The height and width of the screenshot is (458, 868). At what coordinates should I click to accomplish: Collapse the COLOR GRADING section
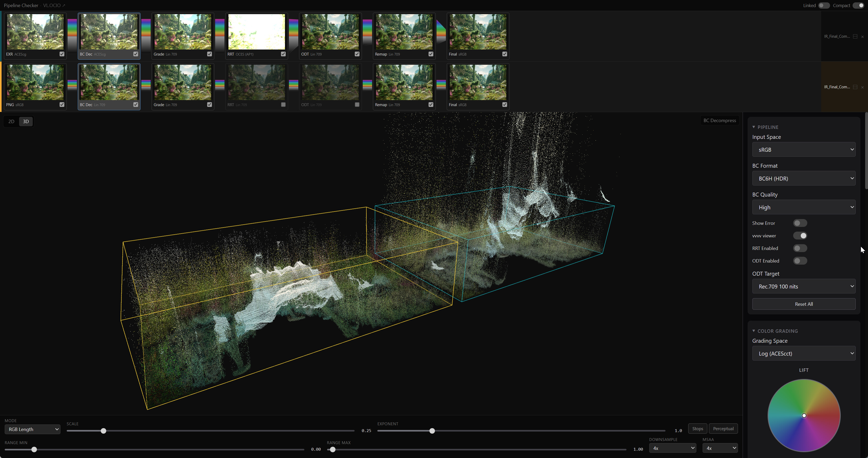[x=754, y=331]
